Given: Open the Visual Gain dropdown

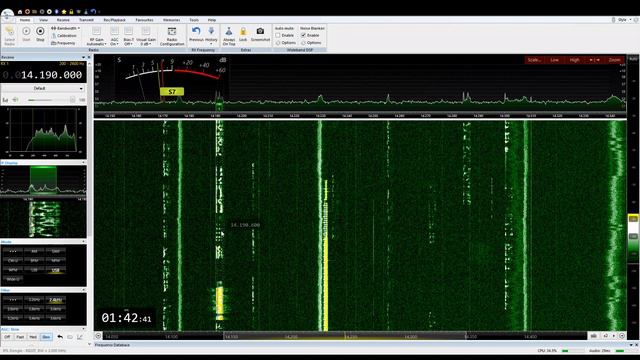Looking at the screenshot, I should tap(146, 36).
